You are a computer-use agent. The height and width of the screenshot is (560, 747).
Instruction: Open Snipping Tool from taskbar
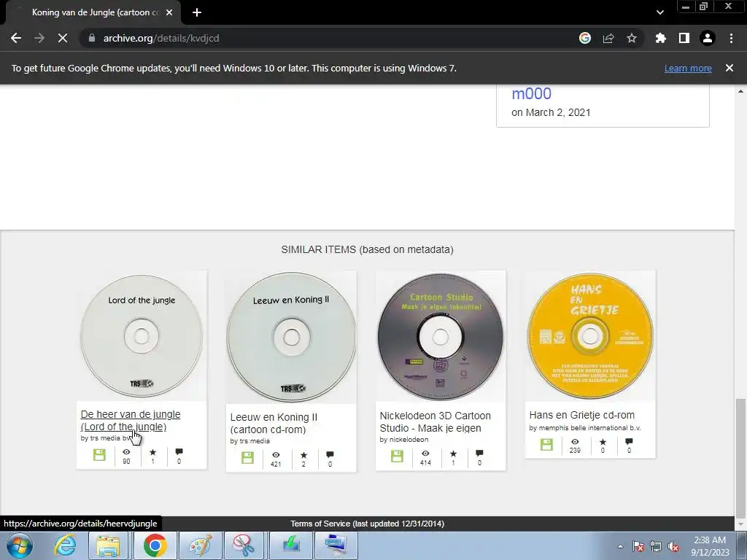coord(245,545)
